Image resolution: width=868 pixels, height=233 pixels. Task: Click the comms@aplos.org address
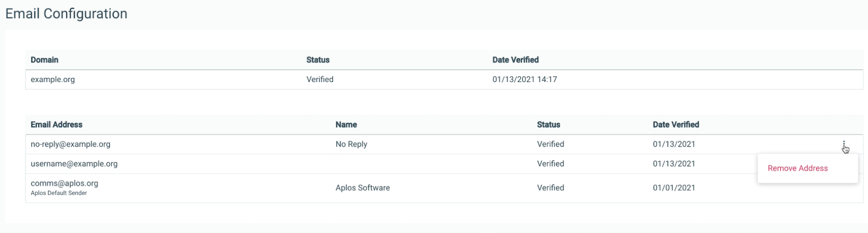65,183
